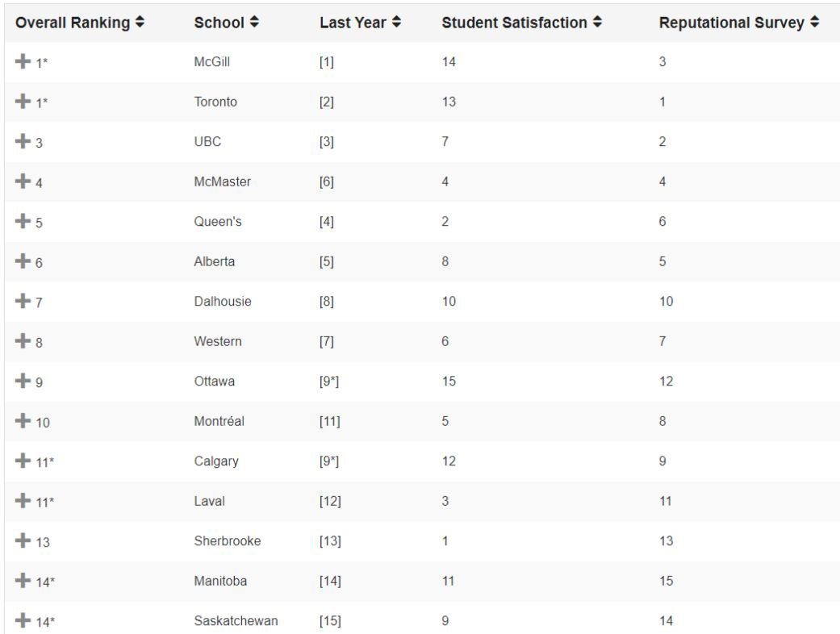Expand the Queen's row plus icon
Screen dimensions: 840x634
[23, 221]
